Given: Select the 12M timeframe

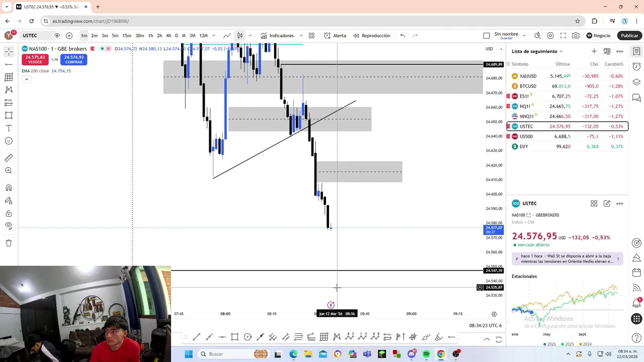Looking at the screenshot, I should (203, 36).
